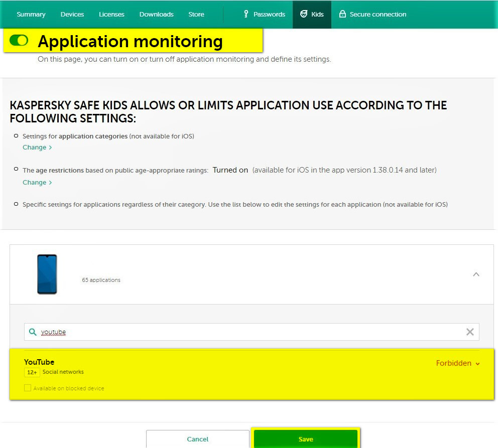Open the Store tab
Screen dimensions: 498x448
click(196, 15)
